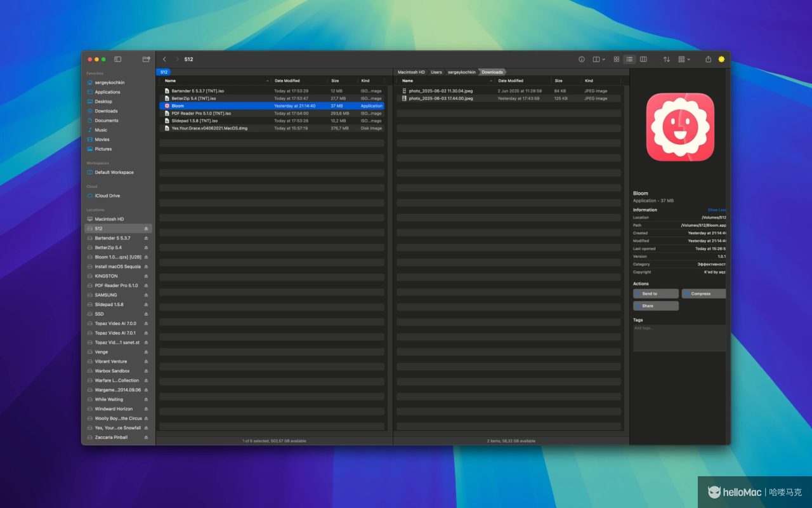Click the Show Less link
The image size is (812, 508).
[717, 210]
